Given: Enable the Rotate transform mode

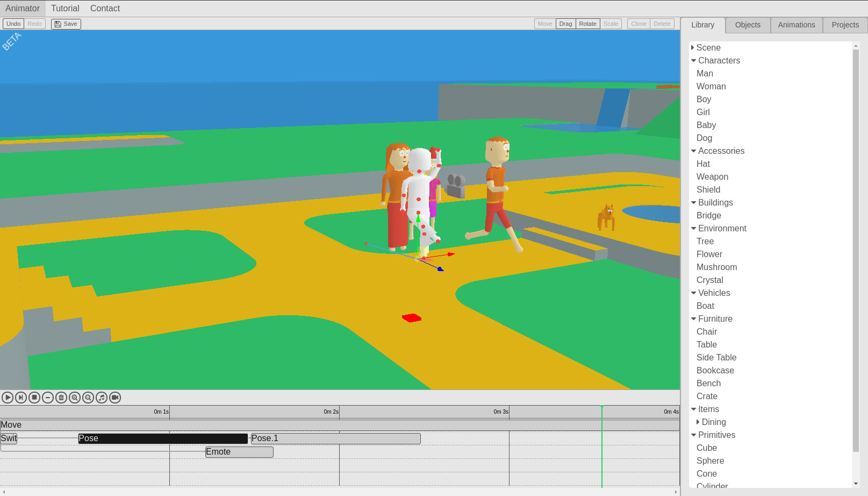Looking at the screenshot, I should 587,24.
